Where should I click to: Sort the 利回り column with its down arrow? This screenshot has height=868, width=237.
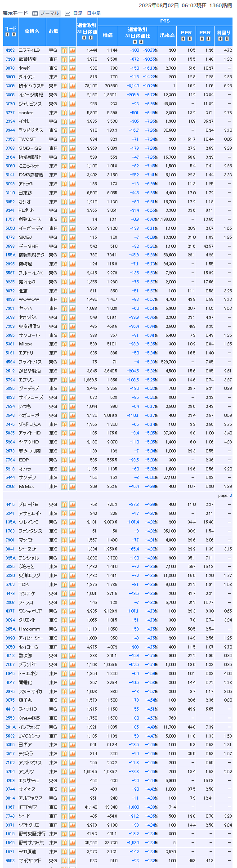[x=227, y=39]
